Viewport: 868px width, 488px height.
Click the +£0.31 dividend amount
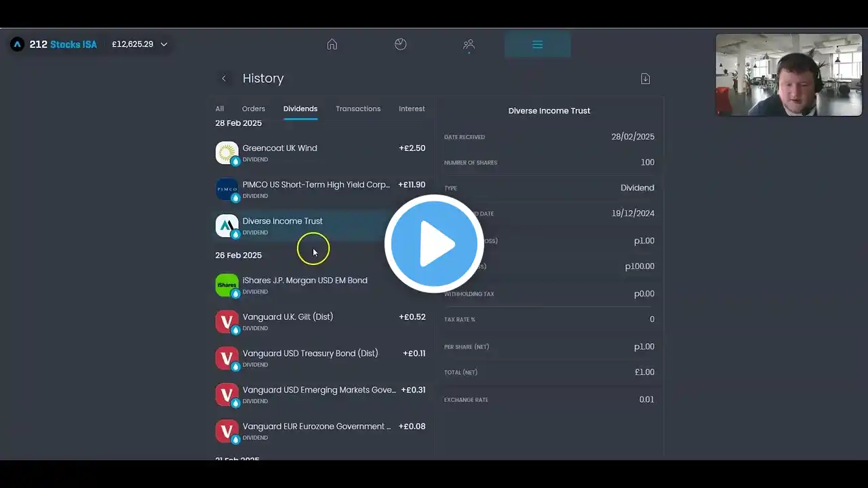coord(413,390)
